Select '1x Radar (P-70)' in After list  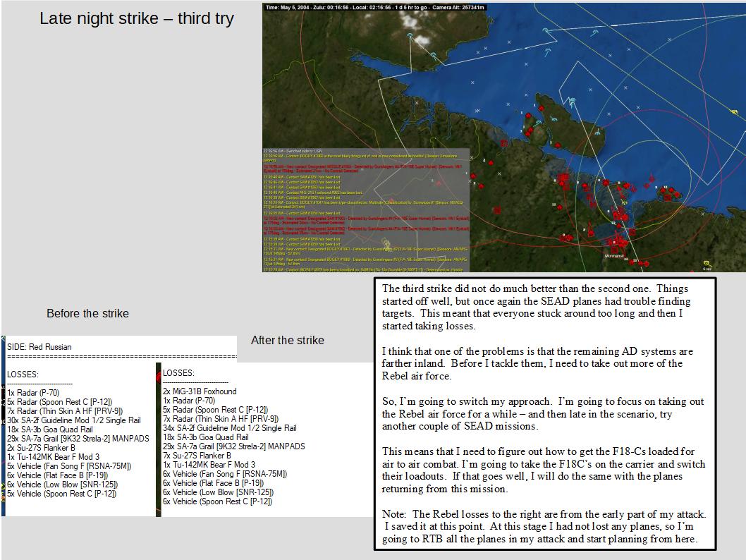[189, 401]
